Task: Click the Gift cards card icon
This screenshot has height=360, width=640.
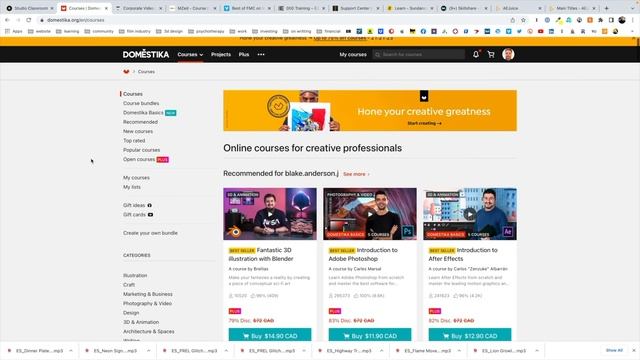Action: tap(150, 215)
